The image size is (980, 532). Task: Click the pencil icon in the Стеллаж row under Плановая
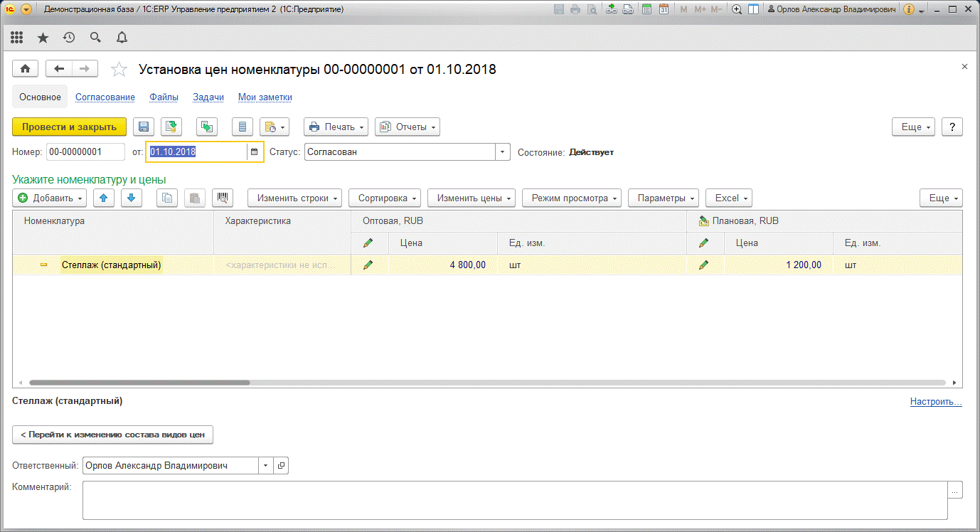click(x=703, y=265)
